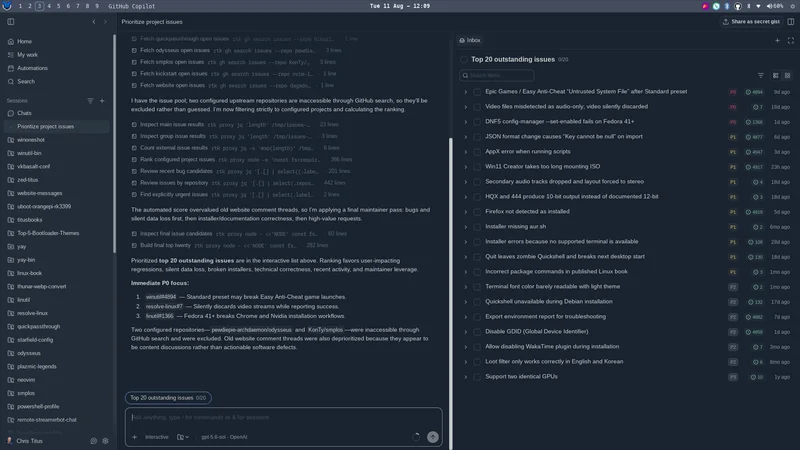
Task: Add a new tab in the Inbox panel
Action: click(x=777, y=40)
